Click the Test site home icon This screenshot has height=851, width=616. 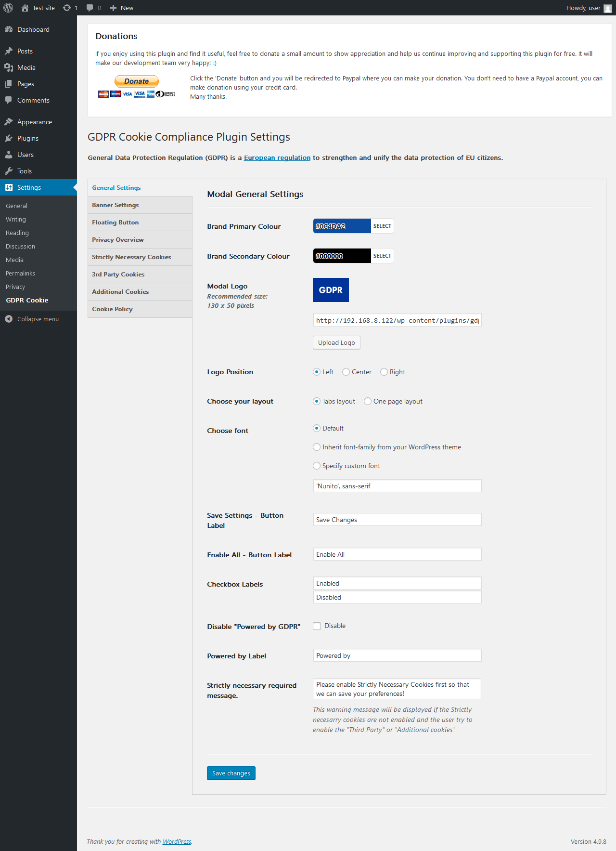(x=25, y=8)
